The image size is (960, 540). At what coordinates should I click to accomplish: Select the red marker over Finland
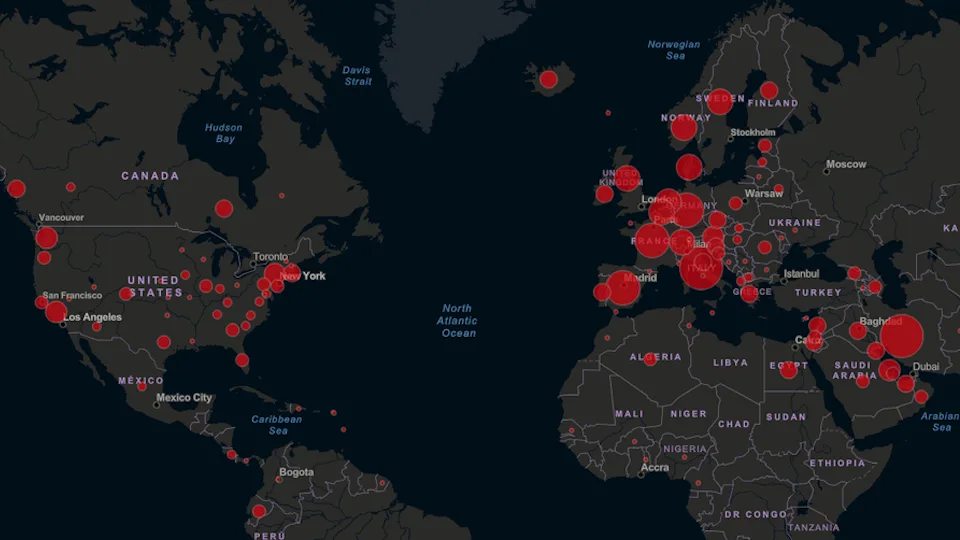pyautogui.click(x=769, y=90)
